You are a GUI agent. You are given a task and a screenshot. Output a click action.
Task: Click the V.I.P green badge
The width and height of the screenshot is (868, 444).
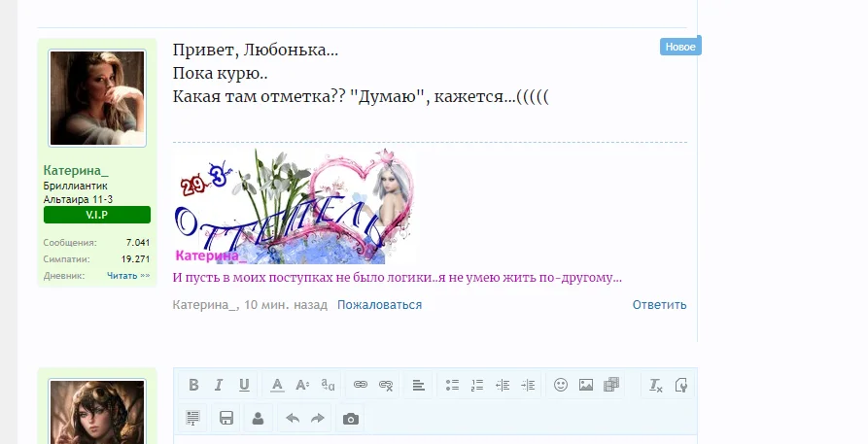(x=97, y=215)
